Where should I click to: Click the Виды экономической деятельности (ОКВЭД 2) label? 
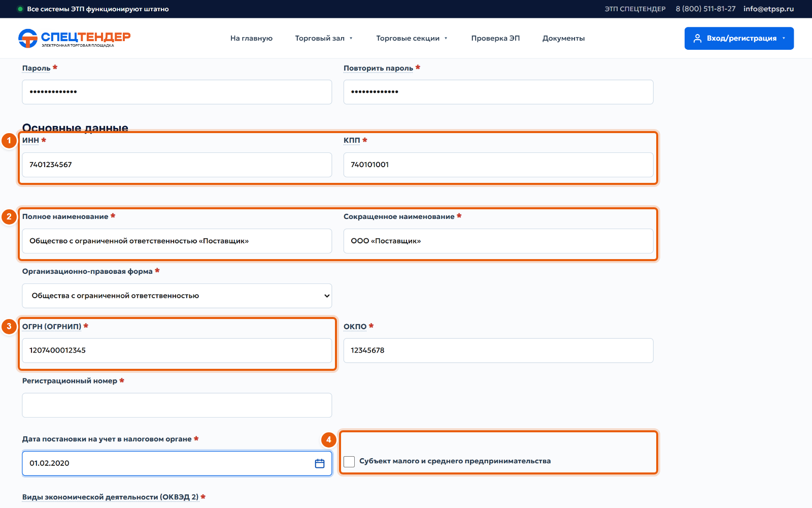pyautogui.click(x=110, y=497)
